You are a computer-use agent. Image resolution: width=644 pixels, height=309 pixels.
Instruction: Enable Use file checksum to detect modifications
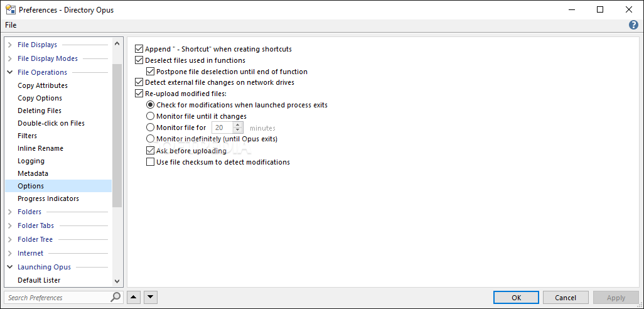pos(150,162)
